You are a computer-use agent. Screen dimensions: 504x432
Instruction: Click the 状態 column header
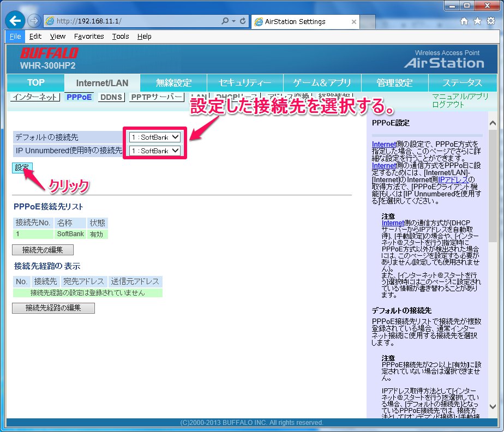tap(98, 223)
